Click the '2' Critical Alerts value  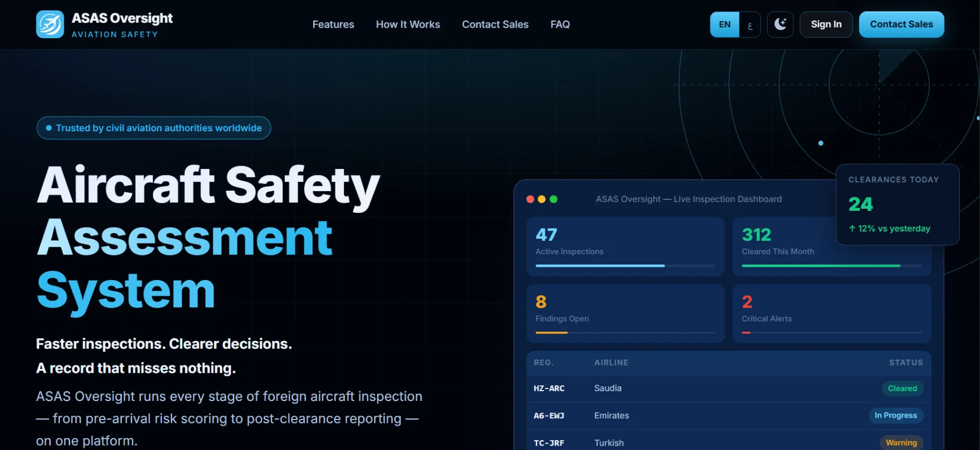pos(747,302)
